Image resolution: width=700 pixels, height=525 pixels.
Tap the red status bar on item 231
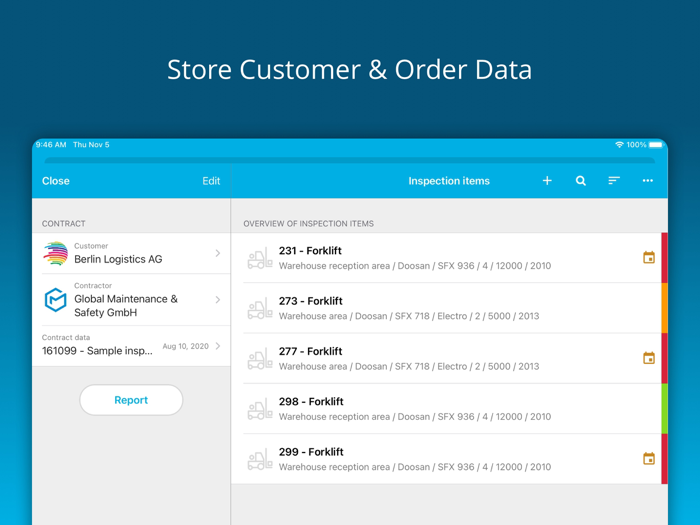[664, 258]
